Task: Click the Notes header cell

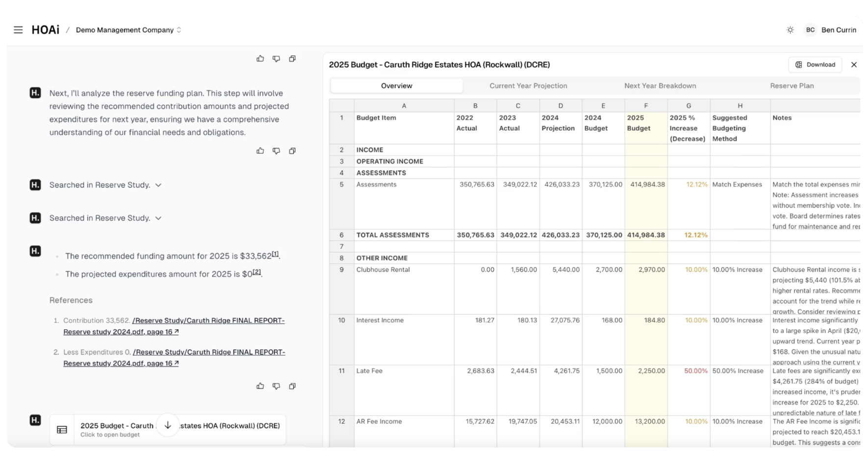Action: [815, 128]
